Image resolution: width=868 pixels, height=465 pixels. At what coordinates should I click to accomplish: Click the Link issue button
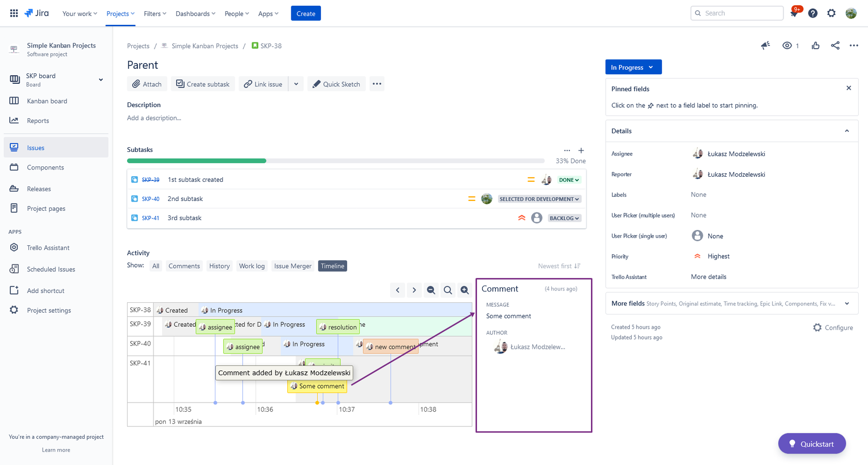click(263, 84)
